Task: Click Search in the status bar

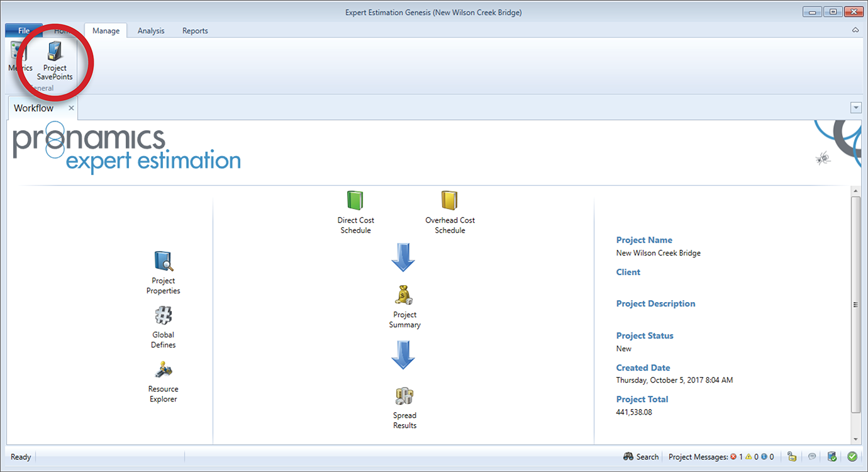Action: (x=641, y=457)
